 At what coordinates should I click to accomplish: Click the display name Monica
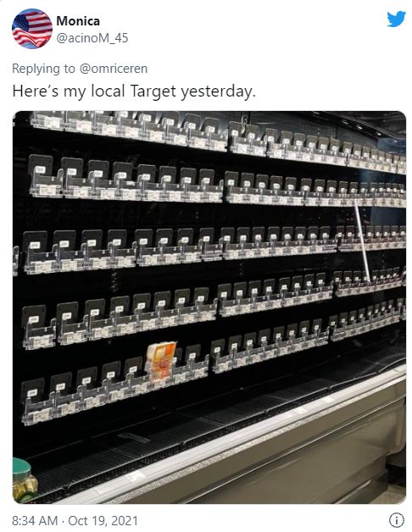[78, 21]
